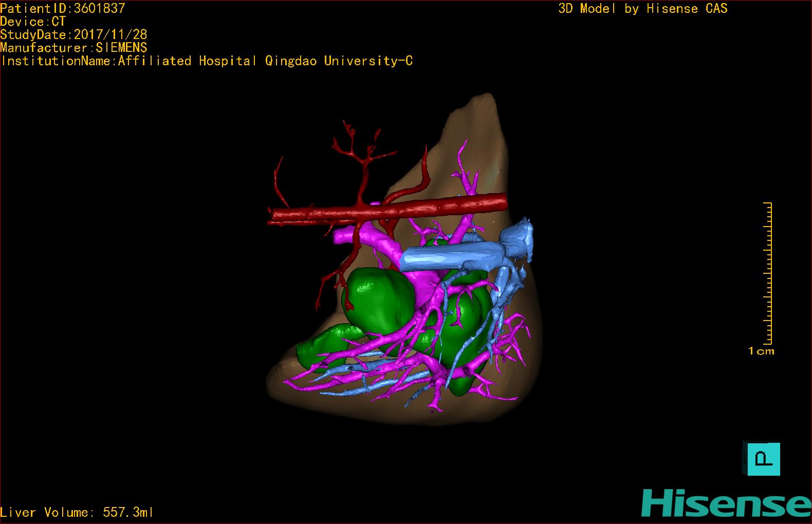Click the Manufacturer:SIEMENS text
The image size is (812, 524).
73,48
